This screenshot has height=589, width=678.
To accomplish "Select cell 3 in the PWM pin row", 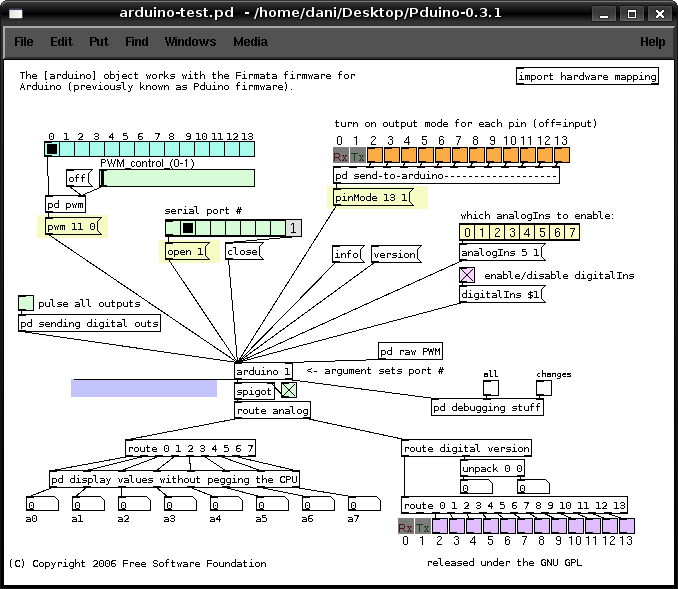I will (x=97, y=150).
